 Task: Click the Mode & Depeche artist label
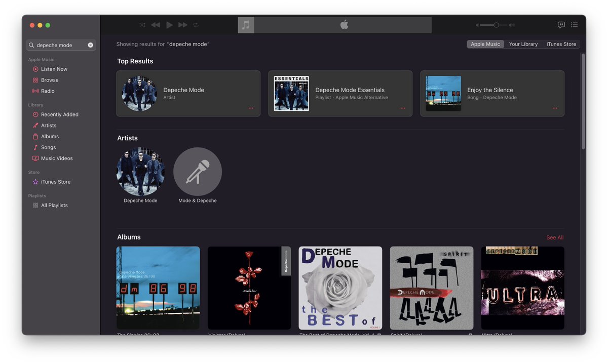point(198,200)
